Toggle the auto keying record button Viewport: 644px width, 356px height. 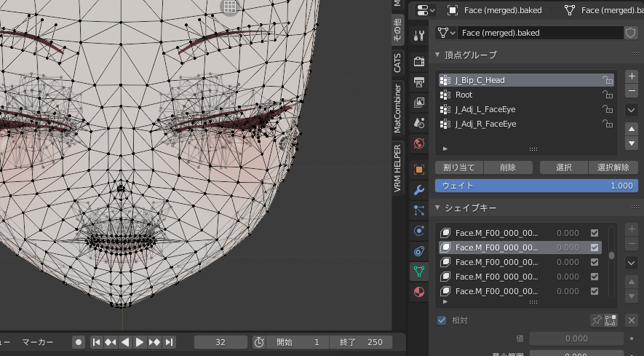[x=79, y=342]
